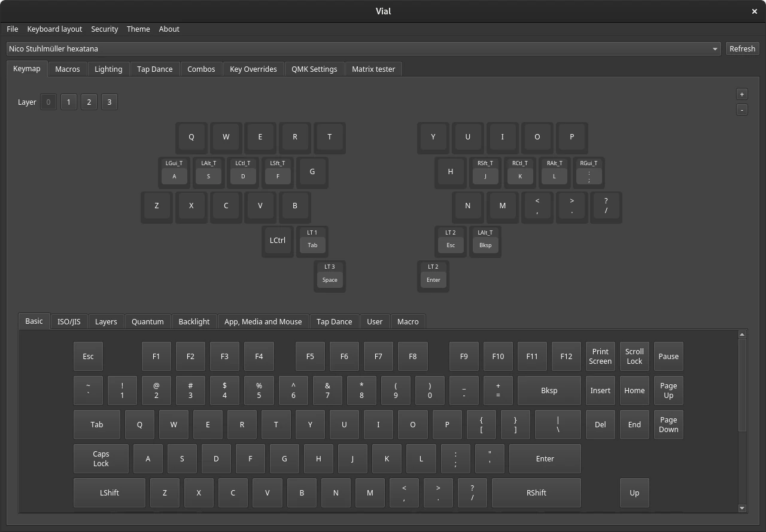
Task: Choose the palette Enter keycode
Action: [545, 459]
